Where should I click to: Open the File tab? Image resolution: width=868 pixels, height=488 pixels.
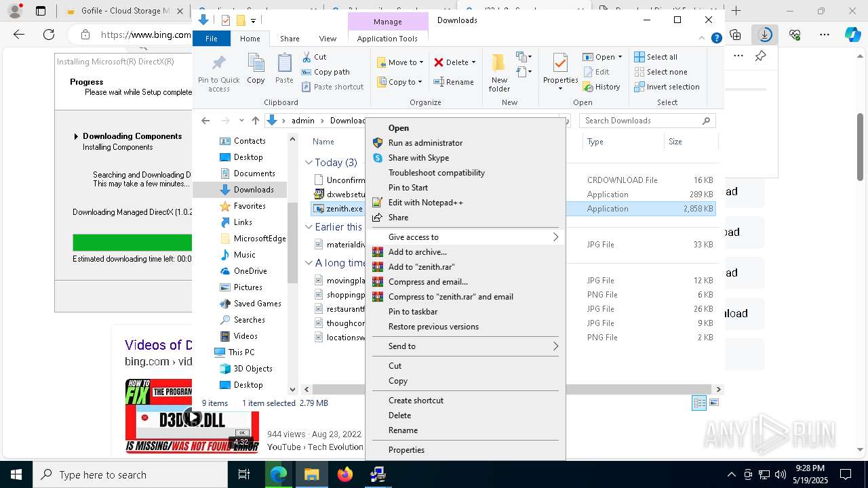[x=212, y=39]
